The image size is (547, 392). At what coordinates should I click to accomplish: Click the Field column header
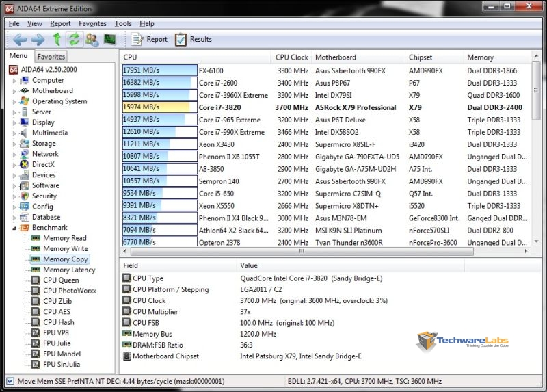click(x=178, y=265)
